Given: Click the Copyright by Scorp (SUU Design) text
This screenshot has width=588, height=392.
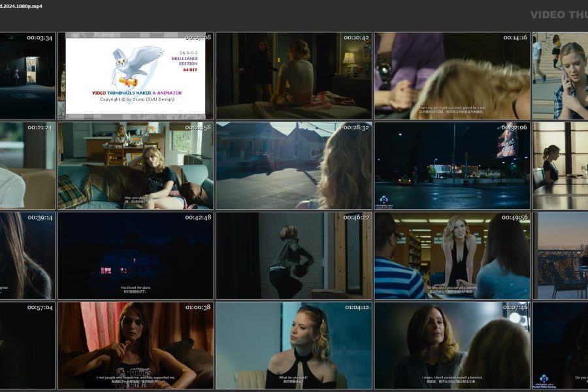Looking at the screenshot, I should click(137, 100).
